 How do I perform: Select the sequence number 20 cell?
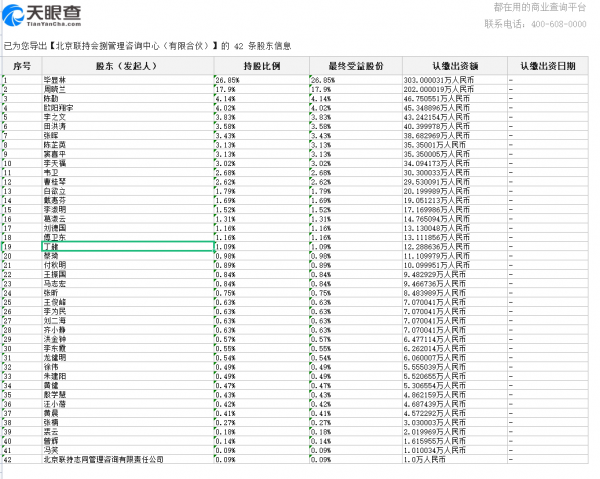click(x=22, y=256)
